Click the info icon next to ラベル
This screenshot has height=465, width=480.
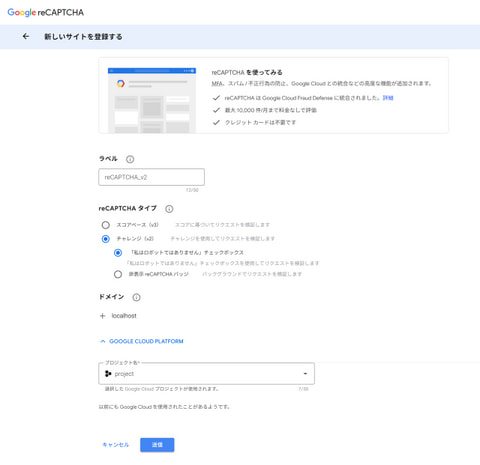coord(130,159)
